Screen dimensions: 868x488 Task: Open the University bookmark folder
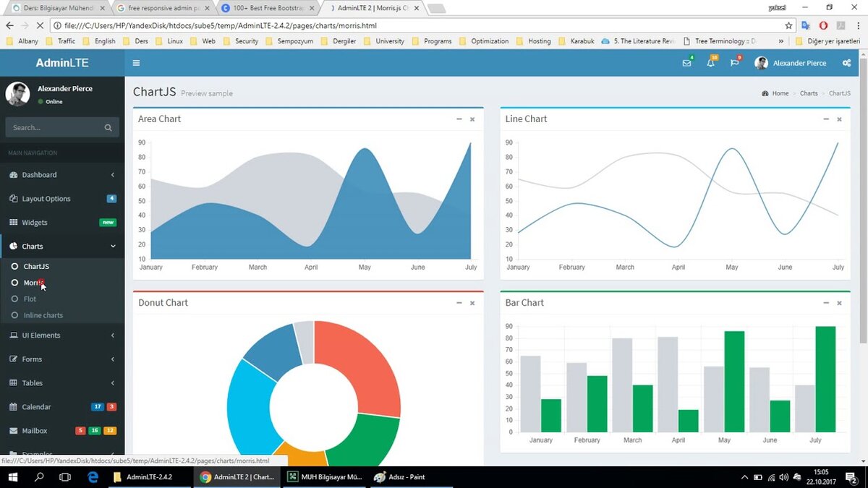[383, 41]
